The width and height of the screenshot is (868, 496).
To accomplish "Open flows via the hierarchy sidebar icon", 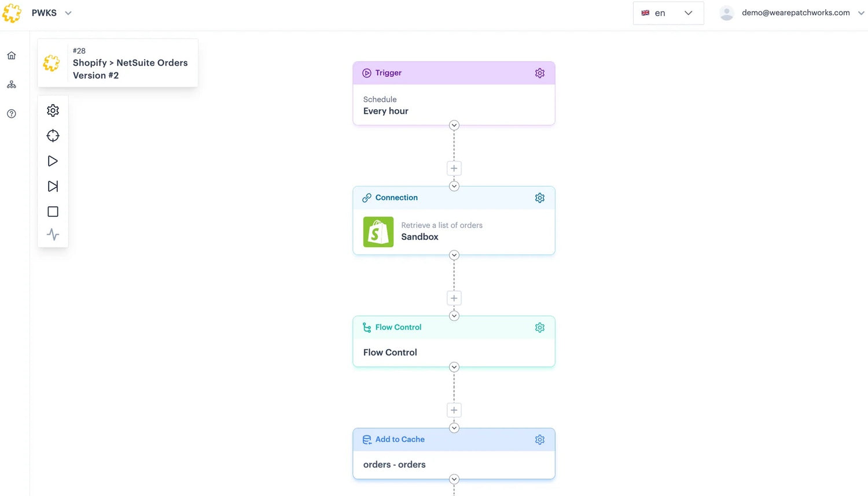I will tap(12, 84).
